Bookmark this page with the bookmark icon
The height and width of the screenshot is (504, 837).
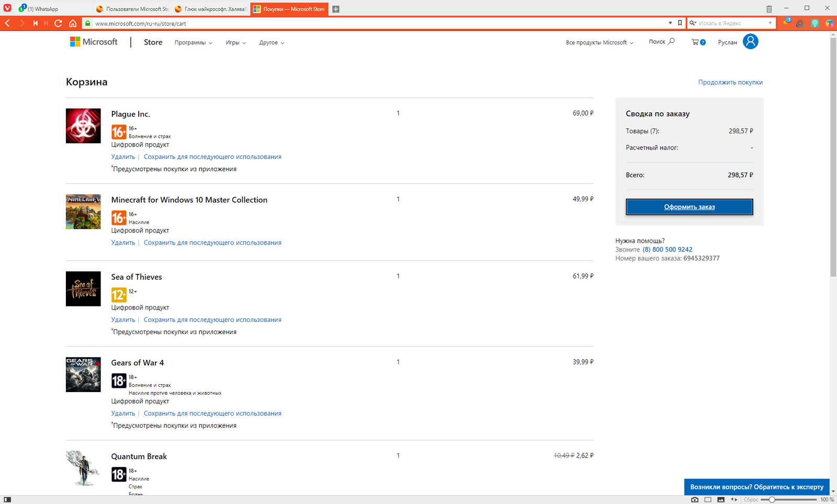(680, 23)
